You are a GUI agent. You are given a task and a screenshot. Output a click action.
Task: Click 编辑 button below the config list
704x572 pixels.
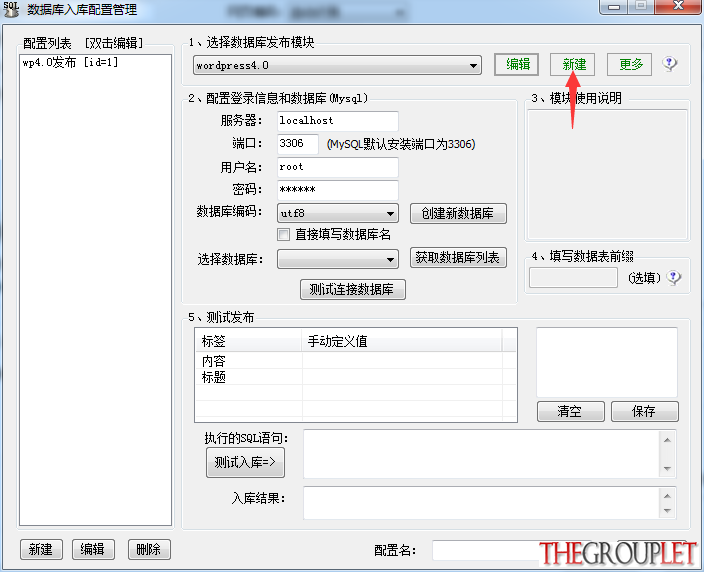click(x=93, y=550)
